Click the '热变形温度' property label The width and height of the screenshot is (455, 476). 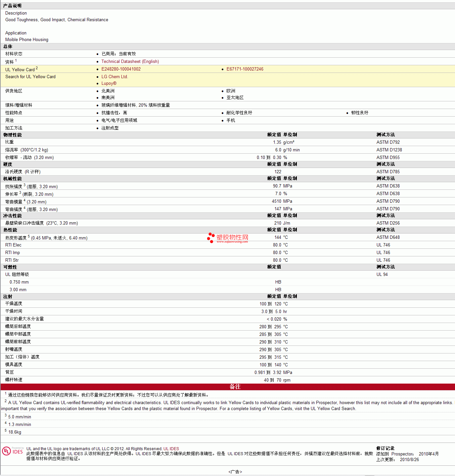click(x=16, y=238)
